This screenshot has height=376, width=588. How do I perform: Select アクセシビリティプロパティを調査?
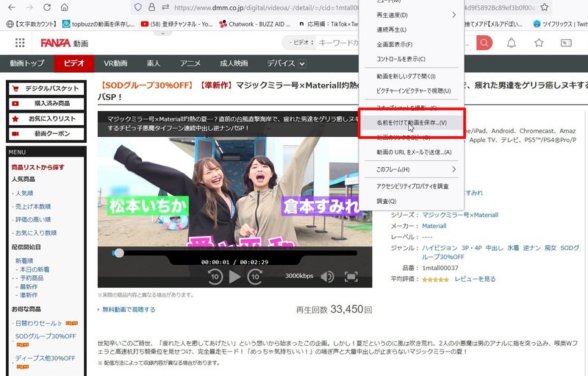coord(412,186)
